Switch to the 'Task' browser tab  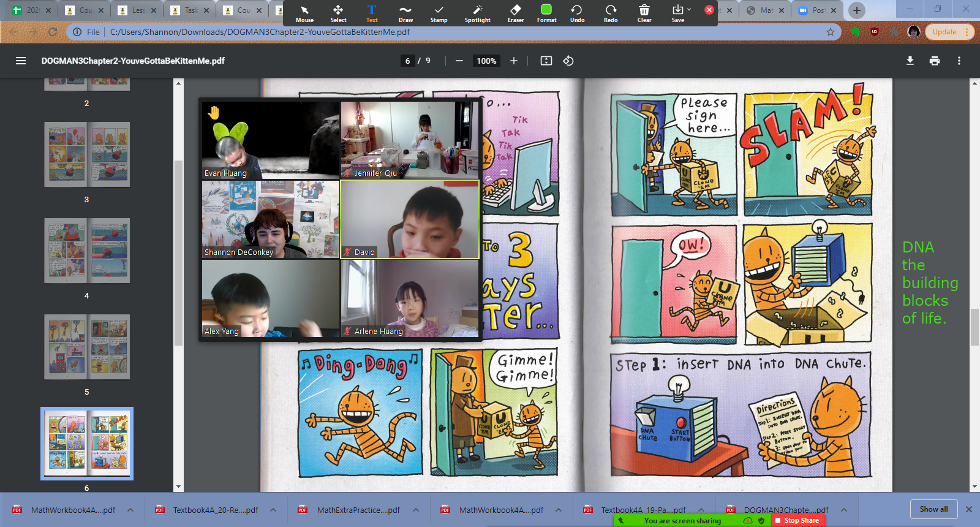point(190,10)
